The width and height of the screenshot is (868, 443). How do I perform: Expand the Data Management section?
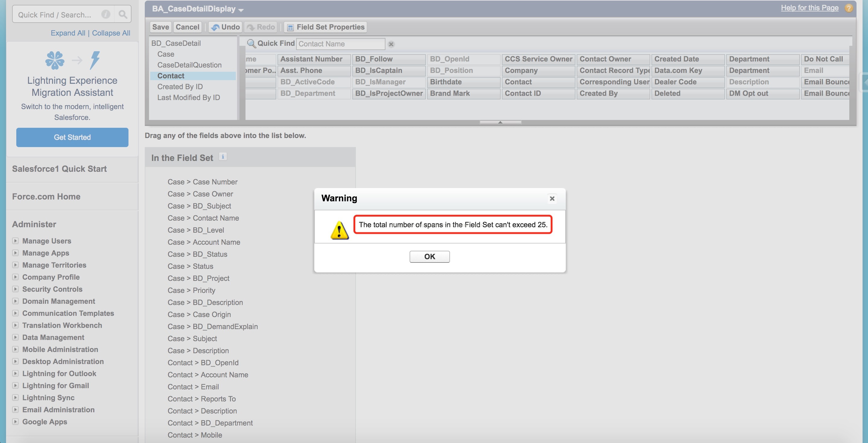click(x=15, y=337)
